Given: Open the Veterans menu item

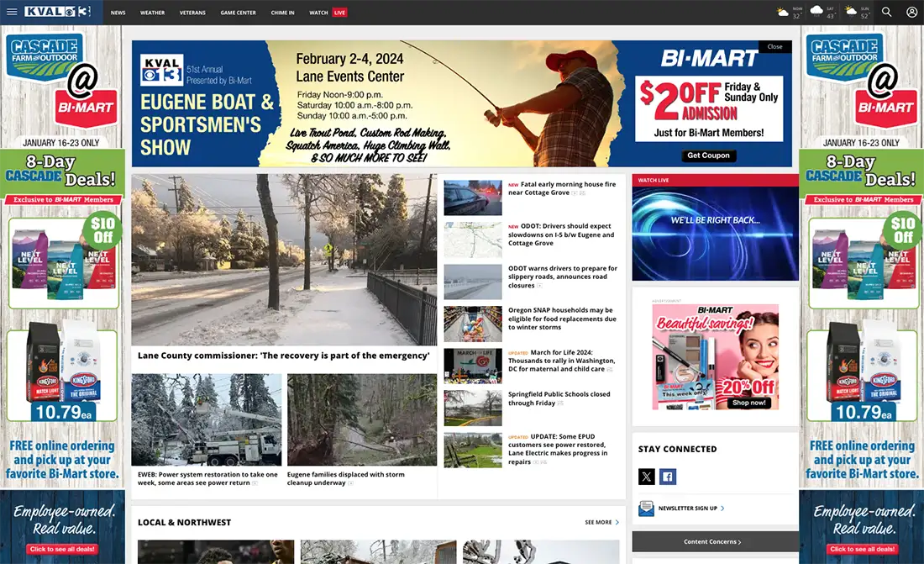Looking at the screenshot, I should 192,13.
